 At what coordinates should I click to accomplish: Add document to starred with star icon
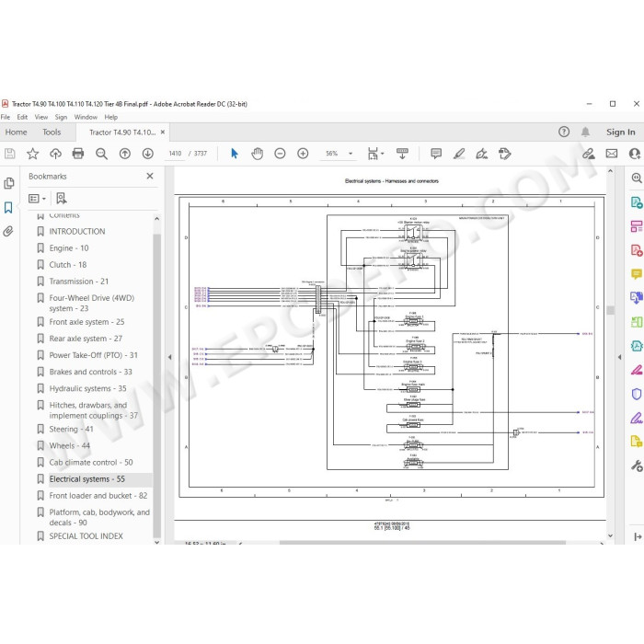click(32, 154)
